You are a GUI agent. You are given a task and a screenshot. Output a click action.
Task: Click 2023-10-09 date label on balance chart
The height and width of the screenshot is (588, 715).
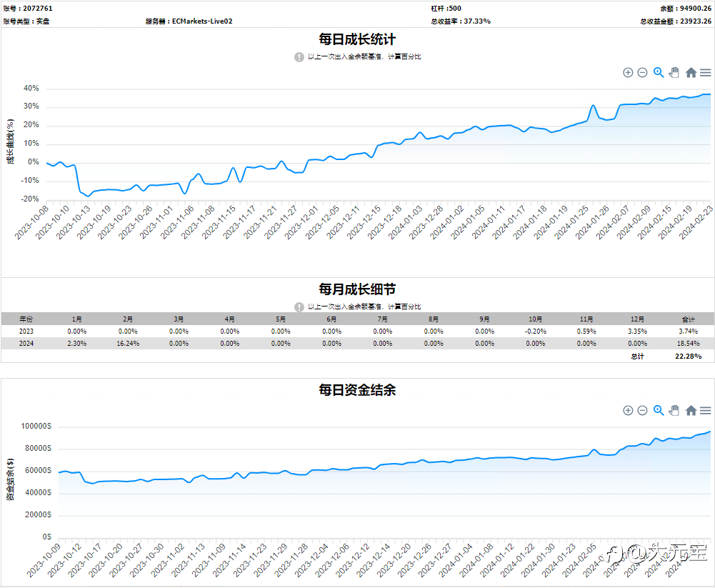[x=44, y=561]
